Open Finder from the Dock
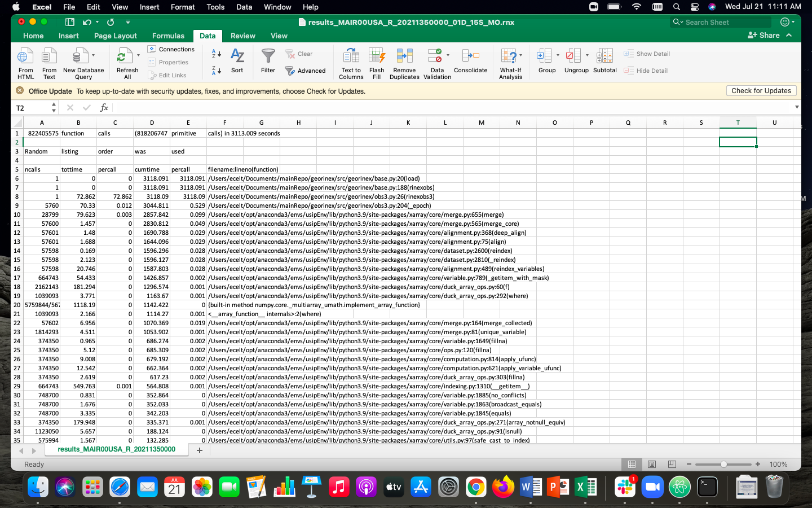Viewport: 812px width, 508px height. [x=38, y=487]
